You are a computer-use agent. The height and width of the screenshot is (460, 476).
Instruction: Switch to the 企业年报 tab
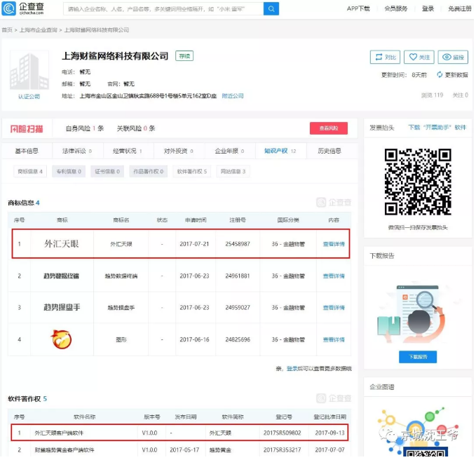click(x=230, y=151)
